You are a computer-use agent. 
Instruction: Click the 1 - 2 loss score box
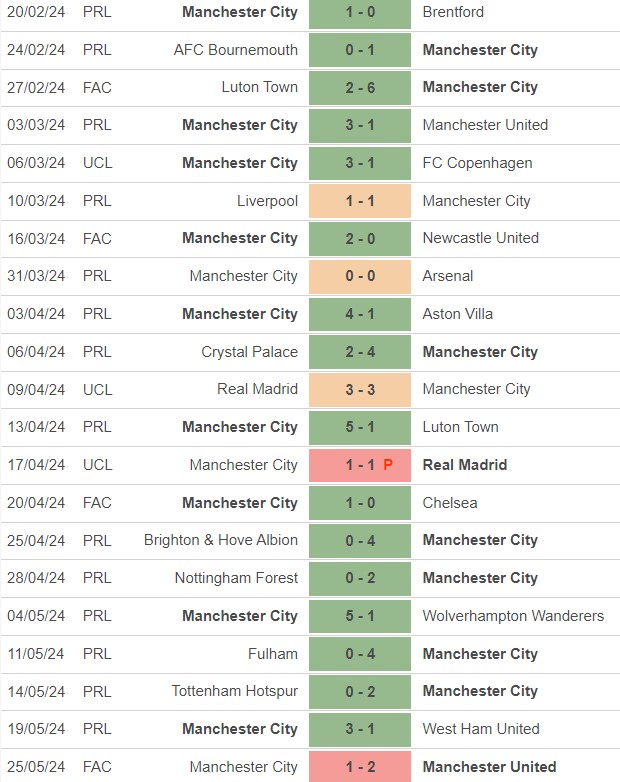point(360,767)
